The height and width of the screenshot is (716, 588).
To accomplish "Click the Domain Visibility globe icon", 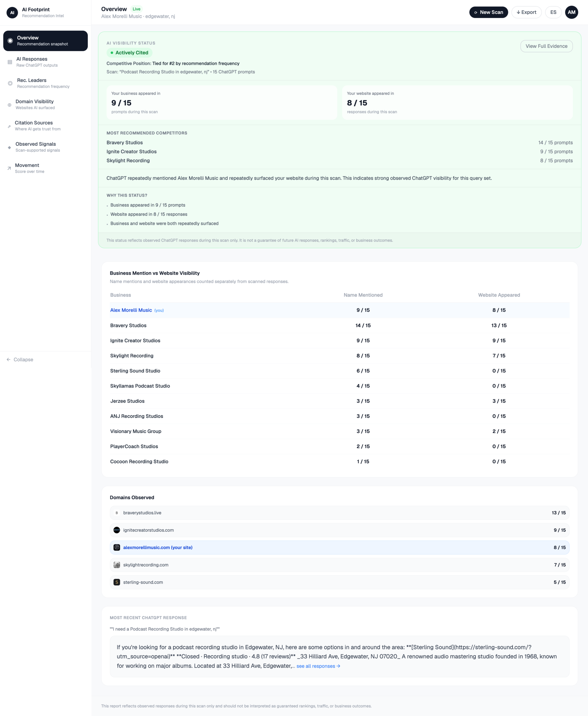I will [x=10, y=105].
